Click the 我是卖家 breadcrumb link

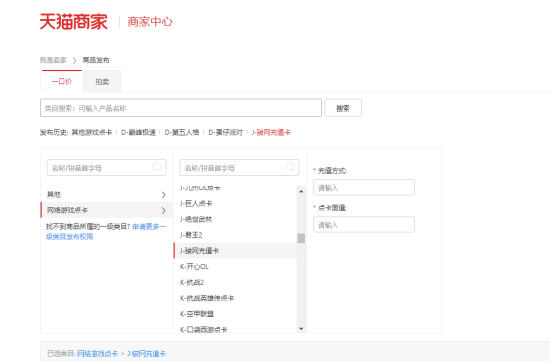click(53, 60)
